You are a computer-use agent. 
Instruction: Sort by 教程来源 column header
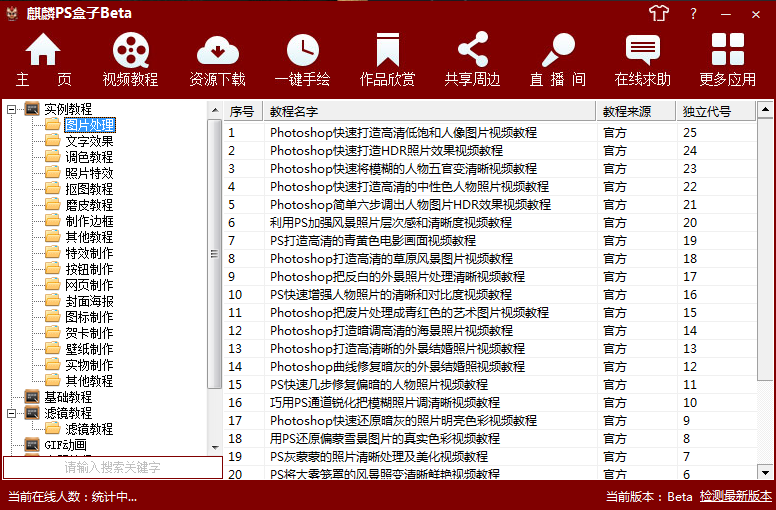pos(636,111)
